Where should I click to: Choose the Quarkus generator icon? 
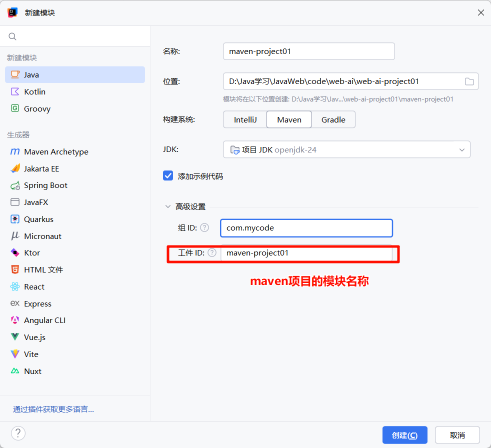click(15, 219)
